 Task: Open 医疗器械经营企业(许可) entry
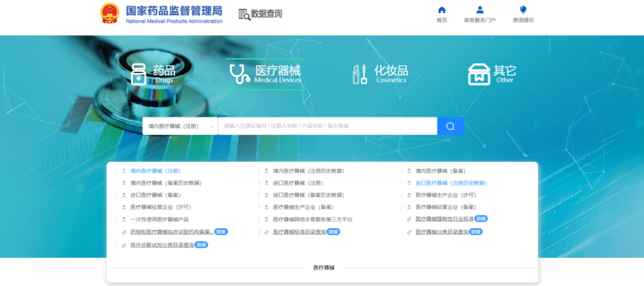160,207
